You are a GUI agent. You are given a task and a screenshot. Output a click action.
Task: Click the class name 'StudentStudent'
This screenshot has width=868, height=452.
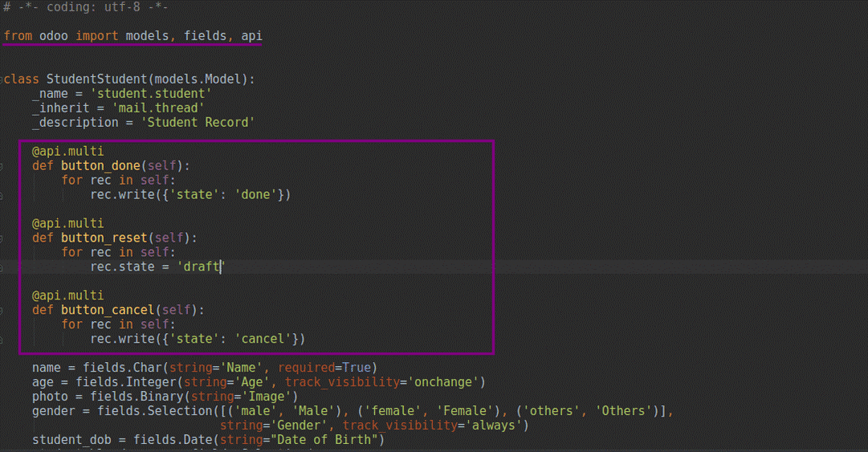click(97, 79)
